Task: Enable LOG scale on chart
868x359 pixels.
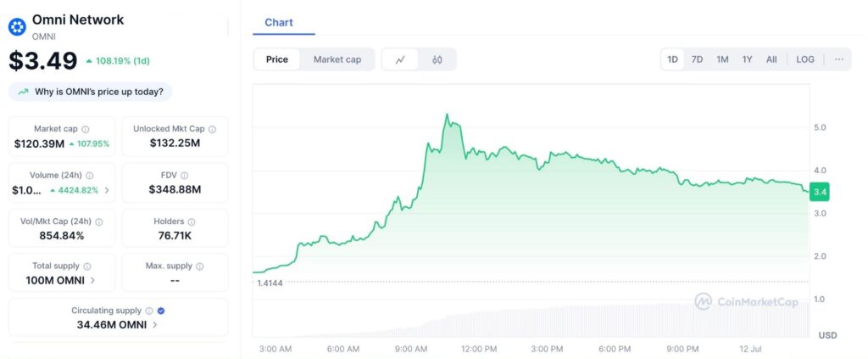Action: [804, 59]
